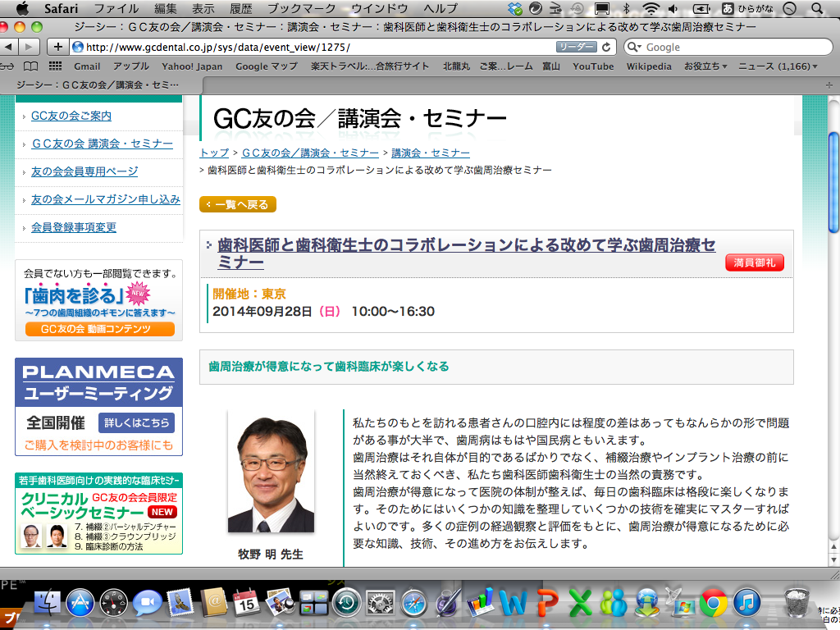Screen dimensions: 840x630
Task: Open the 履歴 menu
Action: tap(241, 9)
